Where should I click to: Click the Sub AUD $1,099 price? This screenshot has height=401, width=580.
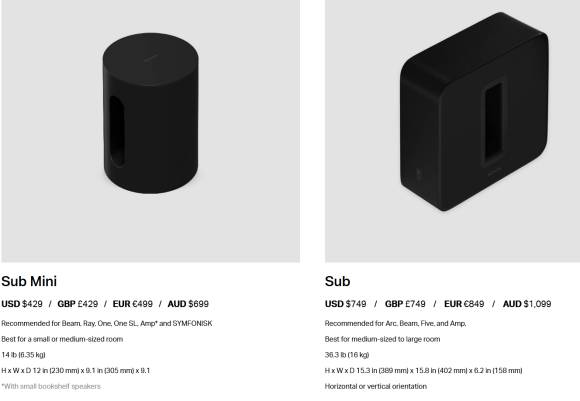(x=527, y=304)
